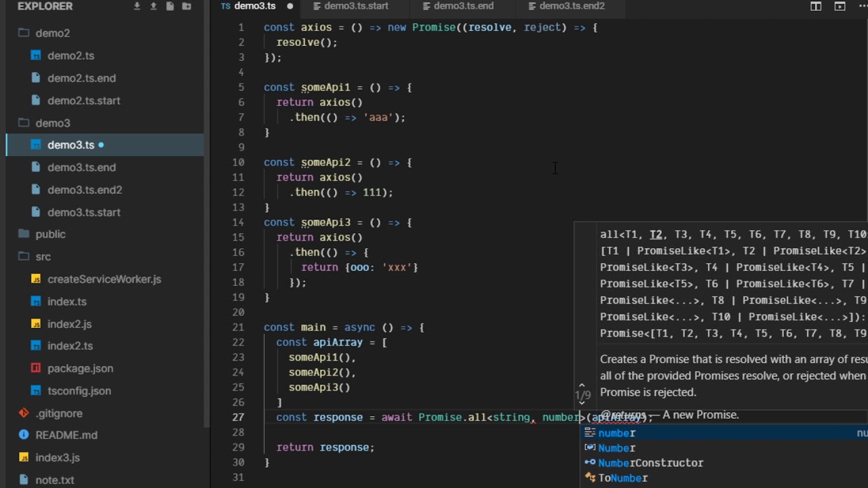Open demo3.ts.end2 in the file tree
This screenshot has width=868, height=488.
(85, 190)
